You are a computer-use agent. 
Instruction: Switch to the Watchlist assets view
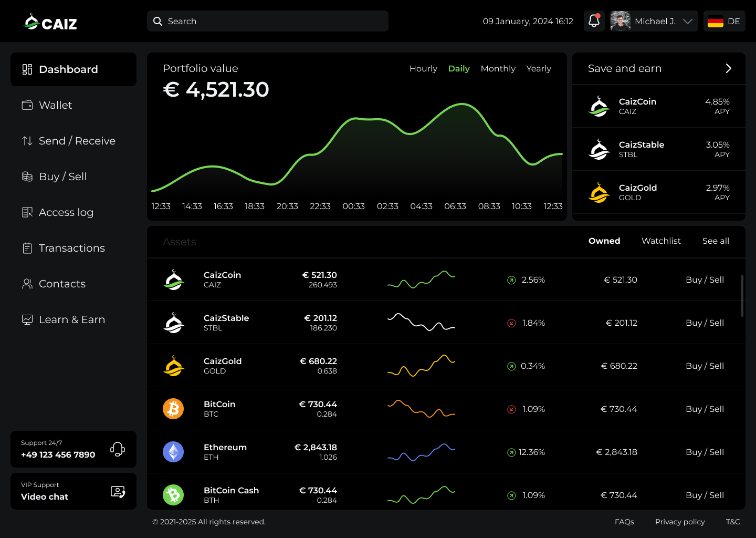(661, 241)
